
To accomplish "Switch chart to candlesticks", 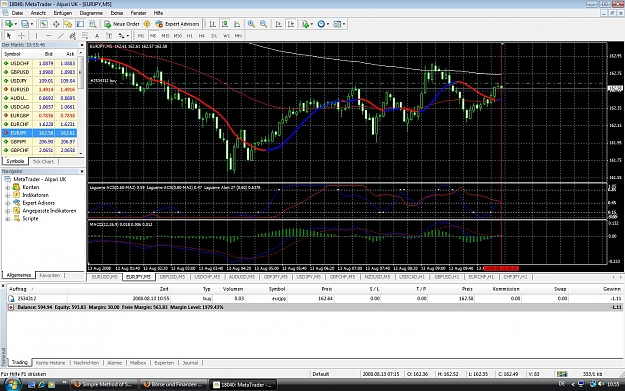I will [225, 24].
